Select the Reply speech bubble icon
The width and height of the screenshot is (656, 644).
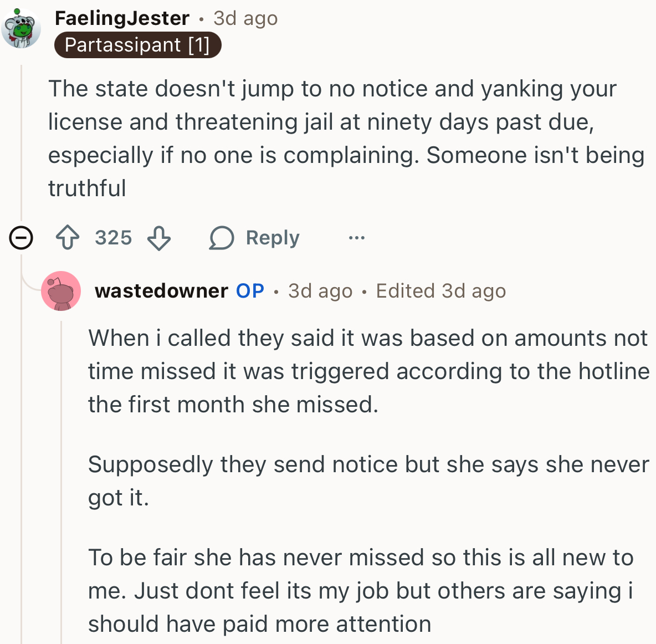[x=221, y=237]
